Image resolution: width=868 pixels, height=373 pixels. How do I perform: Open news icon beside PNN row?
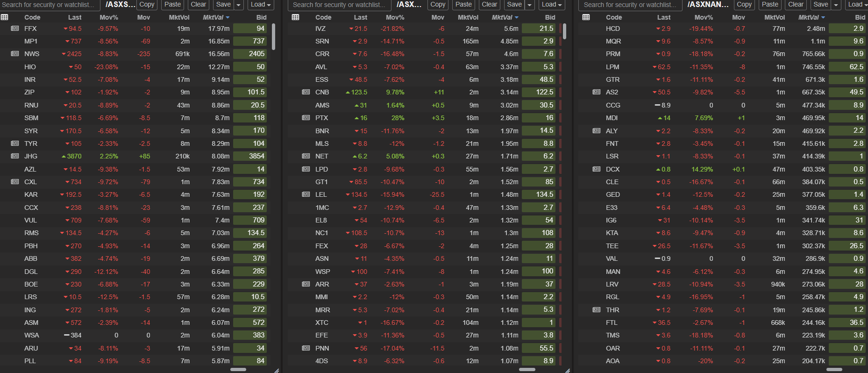click(306, 348)
